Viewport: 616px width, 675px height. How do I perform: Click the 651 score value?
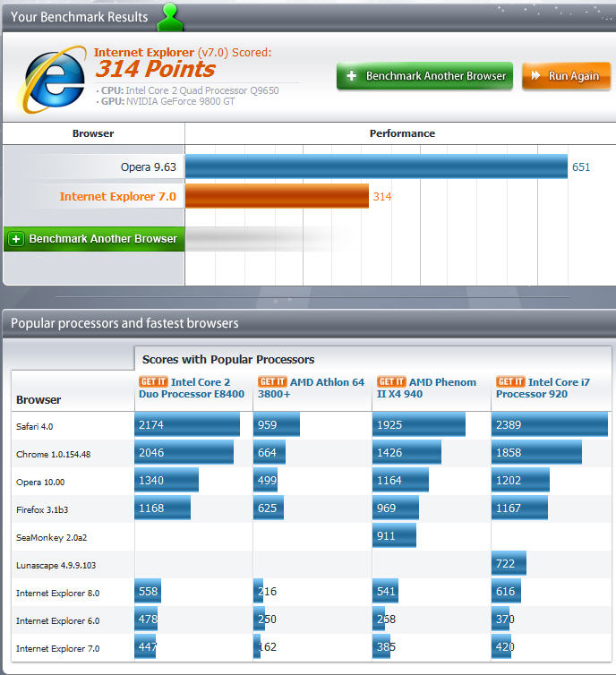pos(581,167)
